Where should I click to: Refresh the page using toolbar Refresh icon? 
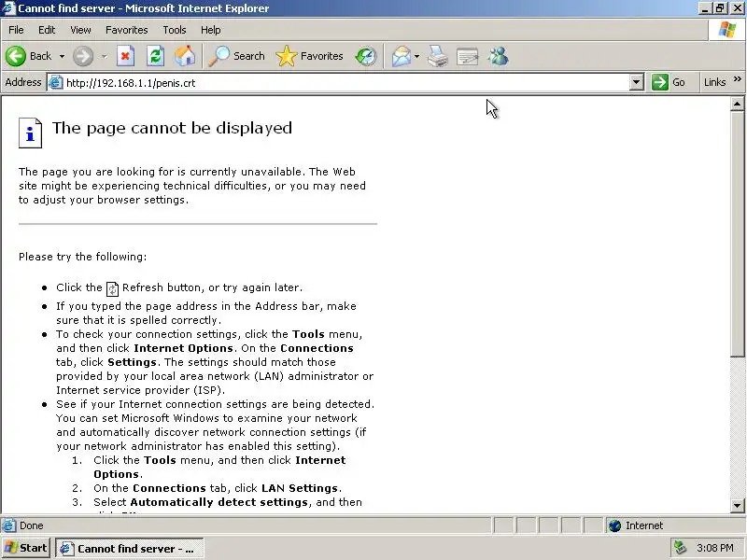coord(155,56)
